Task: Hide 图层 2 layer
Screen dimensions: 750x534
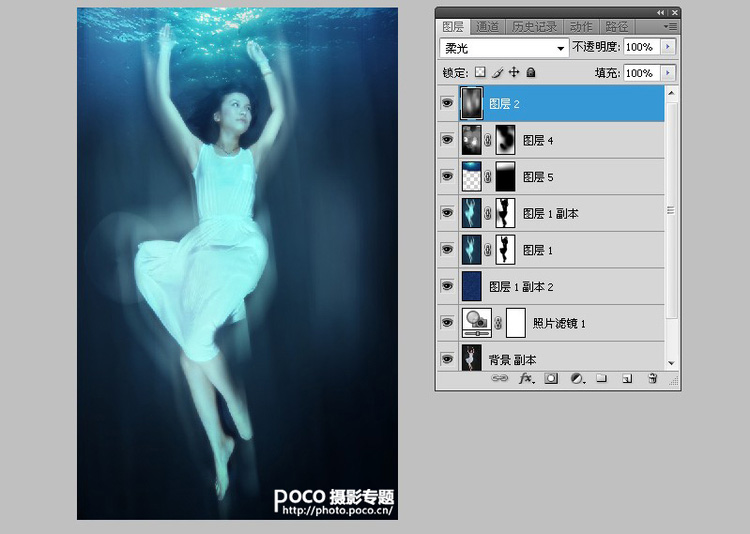Action: (x=447, y=103)
